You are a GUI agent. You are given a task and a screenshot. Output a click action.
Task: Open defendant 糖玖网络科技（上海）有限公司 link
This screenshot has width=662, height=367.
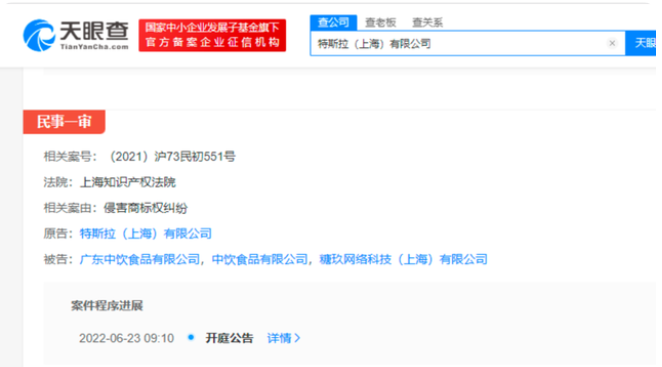tap(403, 259)
